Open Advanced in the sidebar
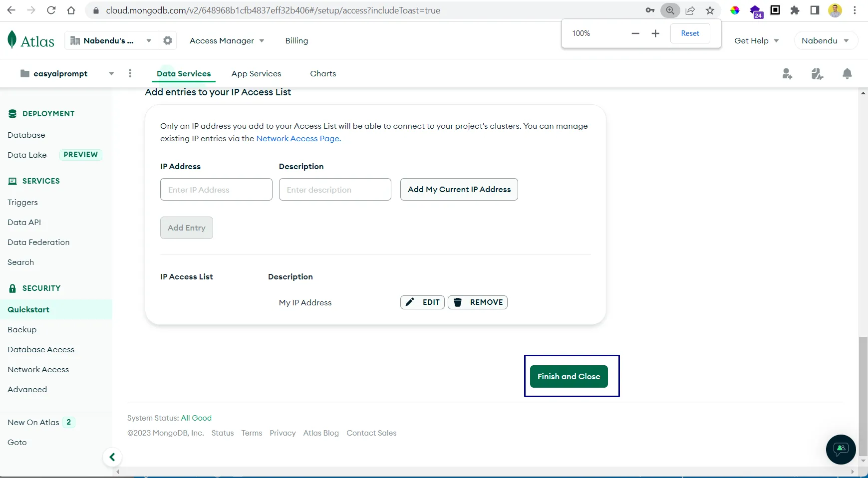Viewport: 868px width, 478px height. point(27,389)
